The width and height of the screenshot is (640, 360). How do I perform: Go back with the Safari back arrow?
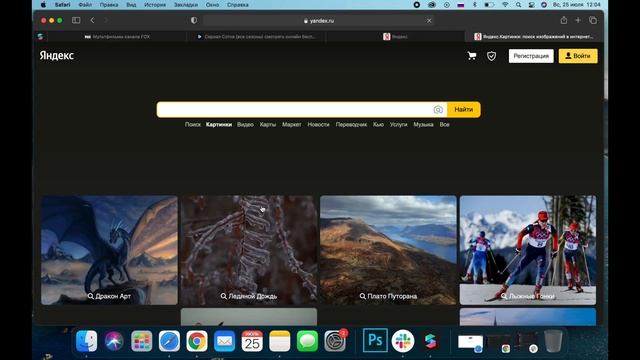point(92,20)
